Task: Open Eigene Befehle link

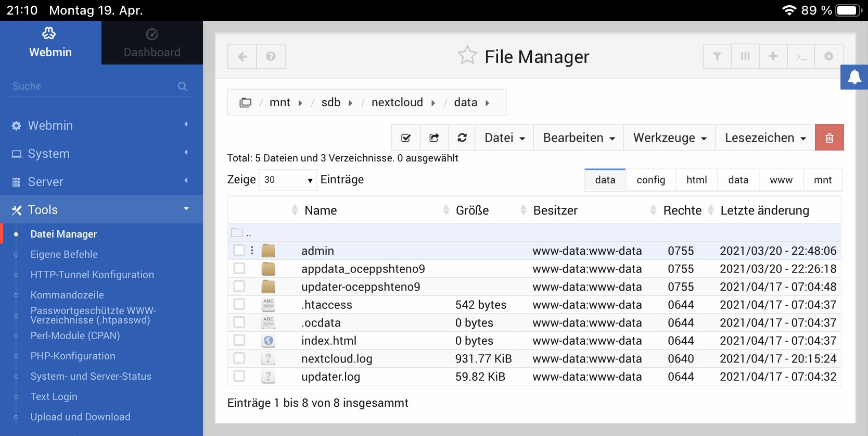Action: (64, 254)
